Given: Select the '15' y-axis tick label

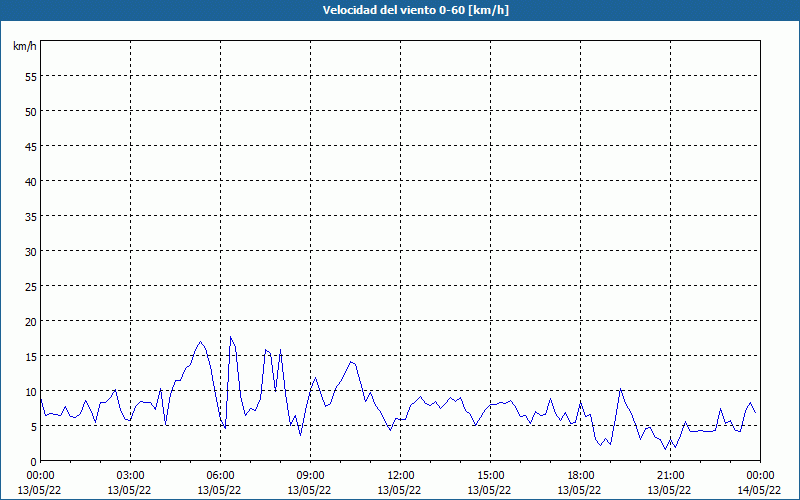Looking at the screenshot, I should 31,356.
